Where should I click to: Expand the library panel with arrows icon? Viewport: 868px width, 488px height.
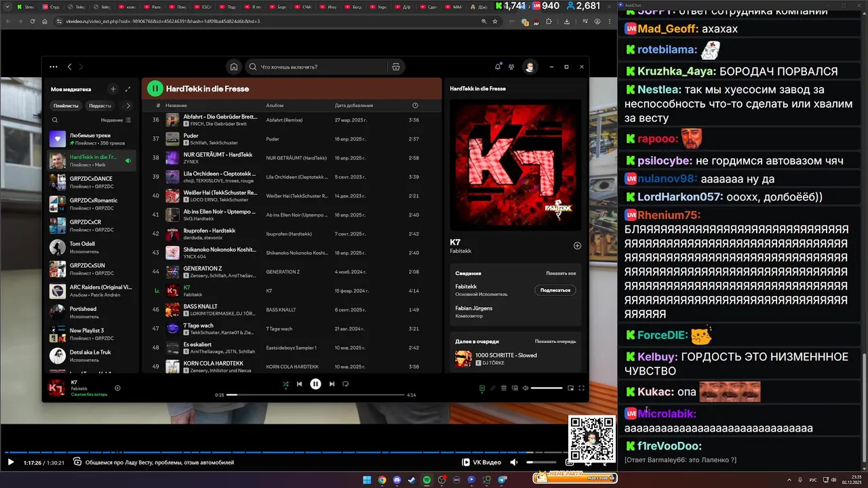tap(127, 89)
